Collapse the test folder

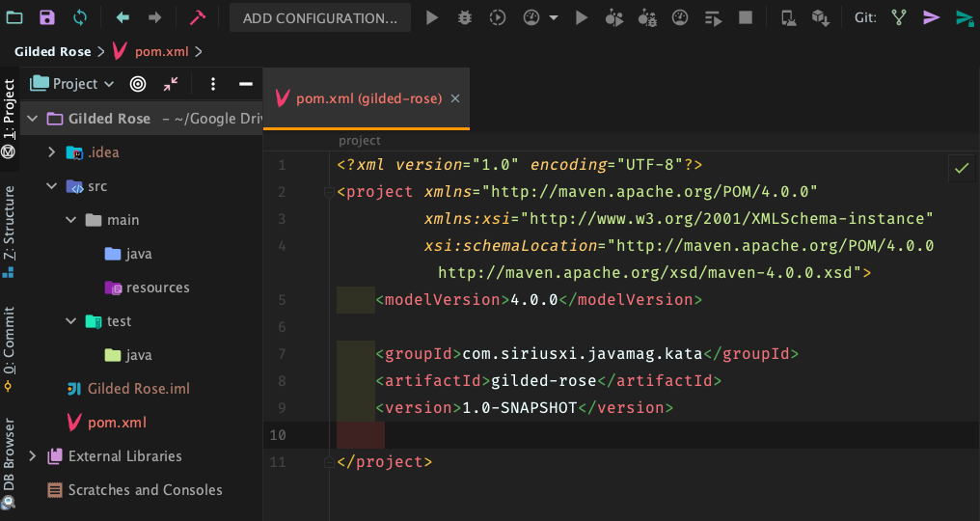[x=70, y=321]
